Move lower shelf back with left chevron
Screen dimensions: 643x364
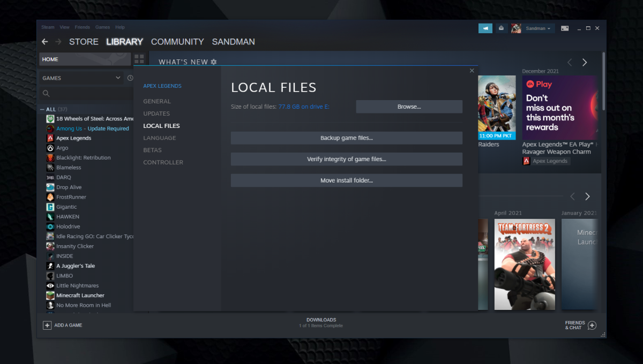(x=572, y=196)
